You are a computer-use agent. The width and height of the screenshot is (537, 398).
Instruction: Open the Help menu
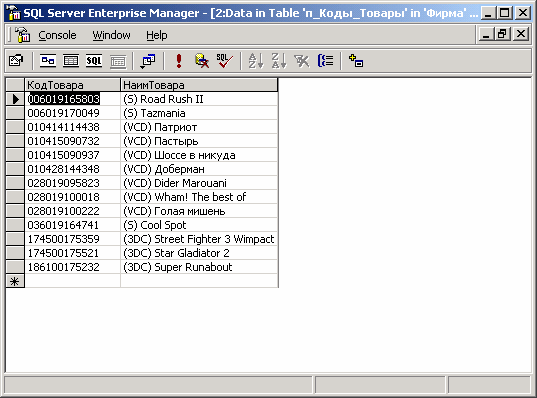157,35
